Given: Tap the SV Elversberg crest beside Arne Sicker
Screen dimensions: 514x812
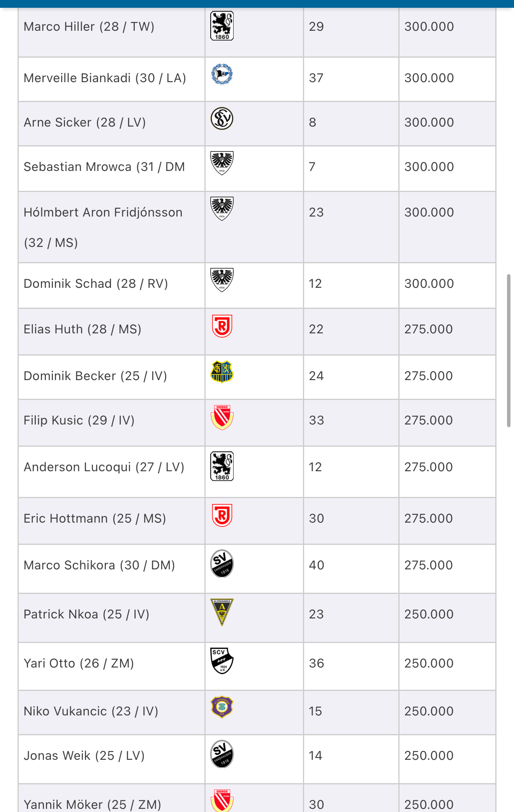Looking at the screenshot, I should click(222, 118).
